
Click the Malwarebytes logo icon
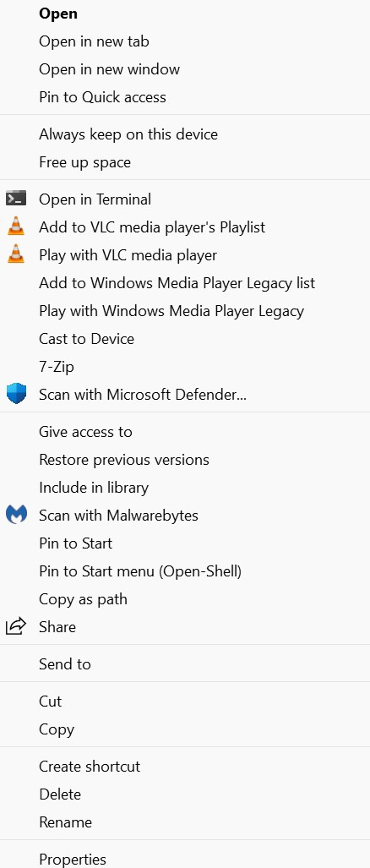16,515
